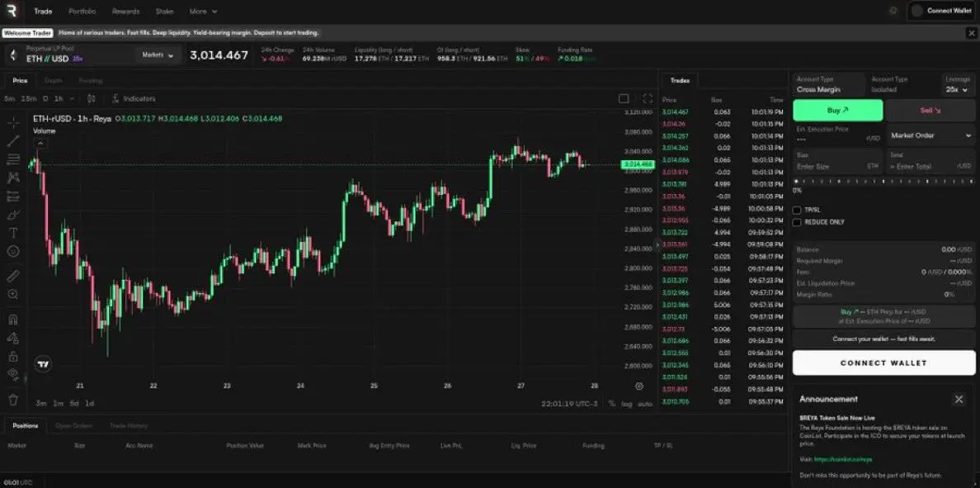
Task: Click the Reya logo in the header
Action: [12, 11]
